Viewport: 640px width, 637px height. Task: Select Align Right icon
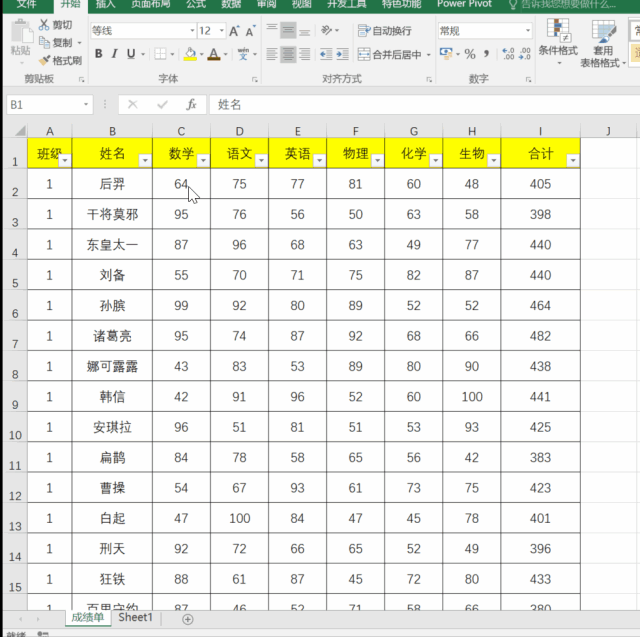304,54
